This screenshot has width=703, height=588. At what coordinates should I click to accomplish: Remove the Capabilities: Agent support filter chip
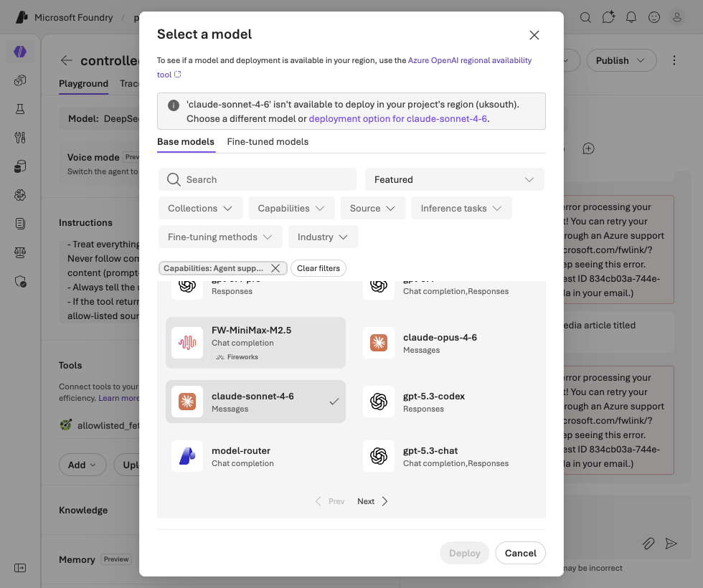tap(275, 268)
